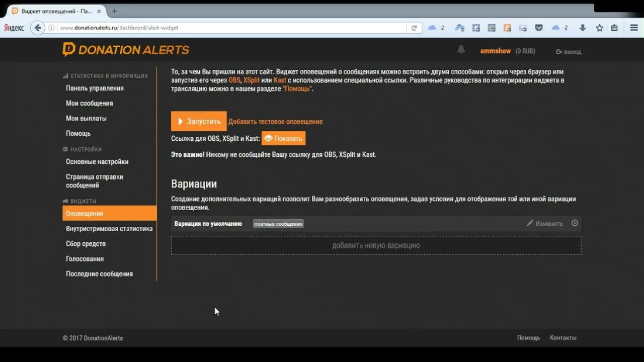Open notifications bell in header
Screen dimensions: 644x362
(x=461, y=50)
